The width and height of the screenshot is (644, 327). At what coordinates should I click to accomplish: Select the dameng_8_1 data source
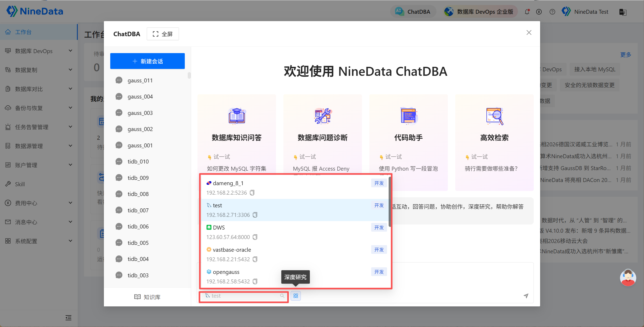point(295,188)
